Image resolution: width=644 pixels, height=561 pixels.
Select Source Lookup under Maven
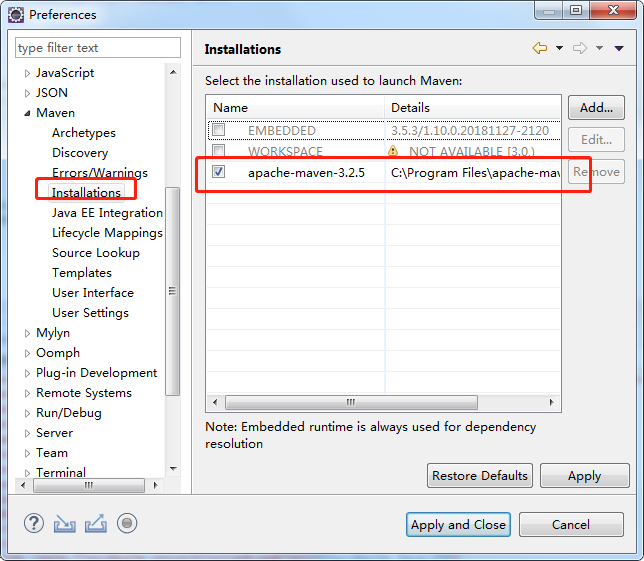pyautogui.click(x=96, y=253)
